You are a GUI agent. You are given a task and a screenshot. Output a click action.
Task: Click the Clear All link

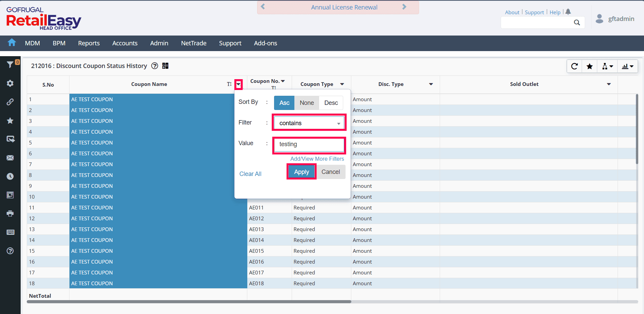[x=250, y=174]
